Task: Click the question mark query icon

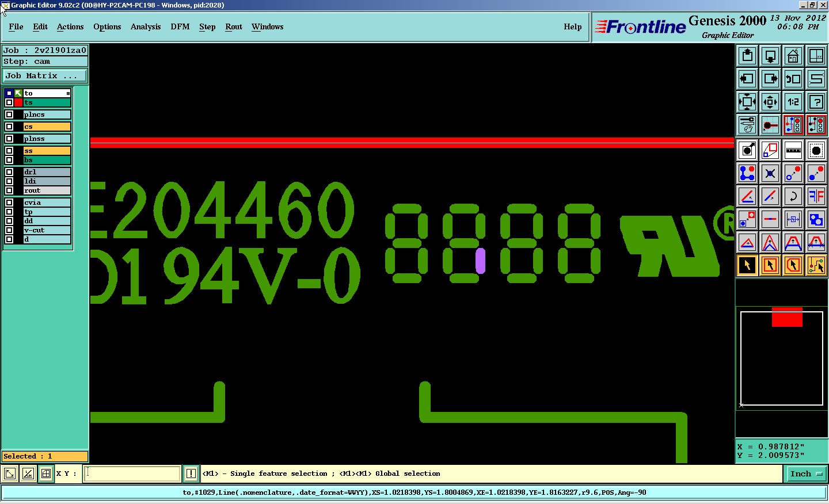Action: [816, 102]
